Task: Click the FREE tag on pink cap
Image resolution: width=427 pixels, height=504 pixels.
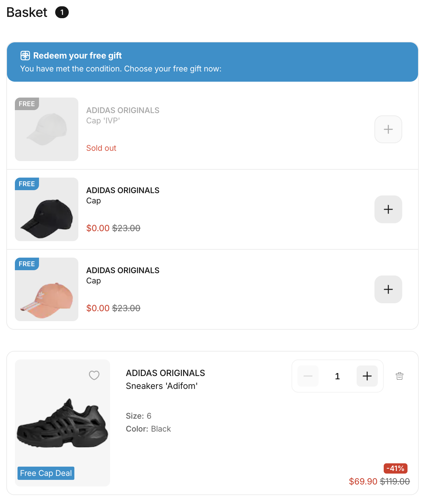Action: click(x=27, y=264)
